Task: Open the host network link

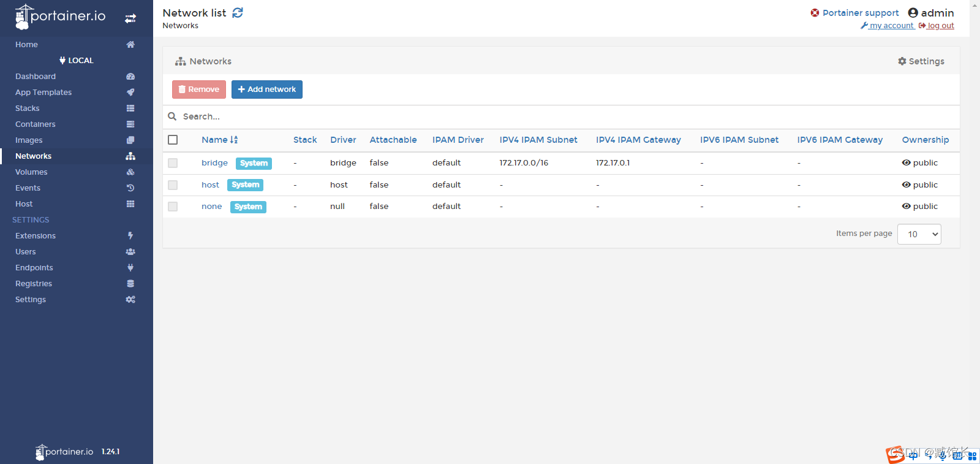Action: [210, 184]
